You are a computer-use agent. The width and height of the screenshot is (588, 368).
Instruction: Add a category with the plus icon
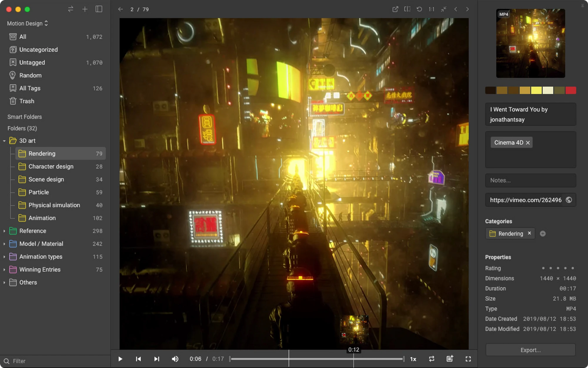point(543,233)
